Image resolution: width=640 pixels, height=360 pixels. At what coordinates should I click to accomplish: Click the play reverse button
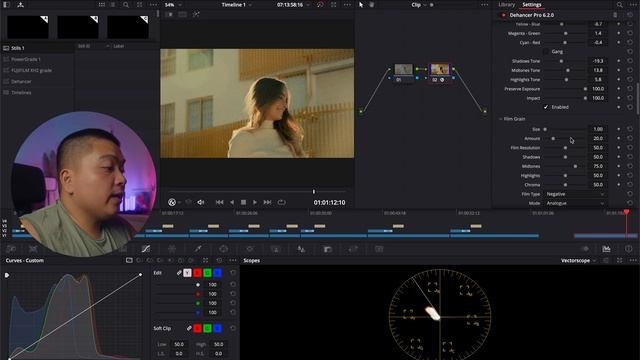pyautogui.click(x=232, y=202)
